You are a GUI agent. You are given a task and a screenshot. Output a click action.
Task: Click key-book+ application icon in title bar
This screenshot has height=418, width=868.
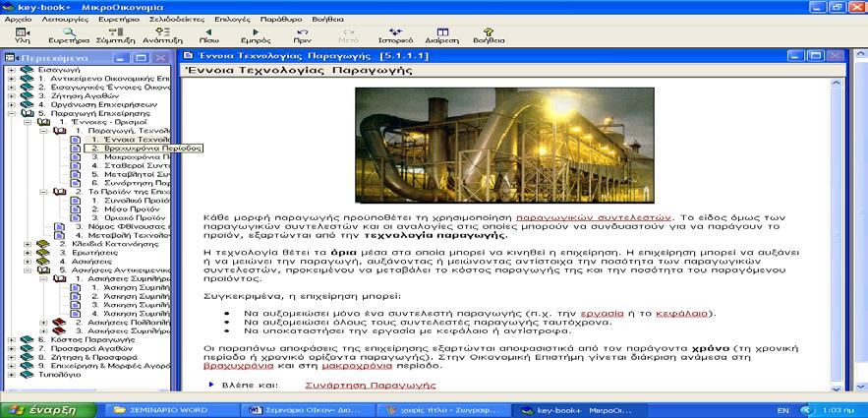click(x=8, y=7)
